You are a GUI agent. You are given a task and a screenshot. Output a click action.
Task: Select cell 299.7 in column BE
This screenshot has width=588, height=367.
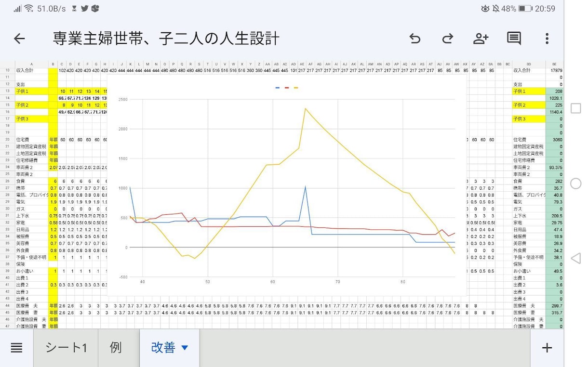click(x=554, y=306)
